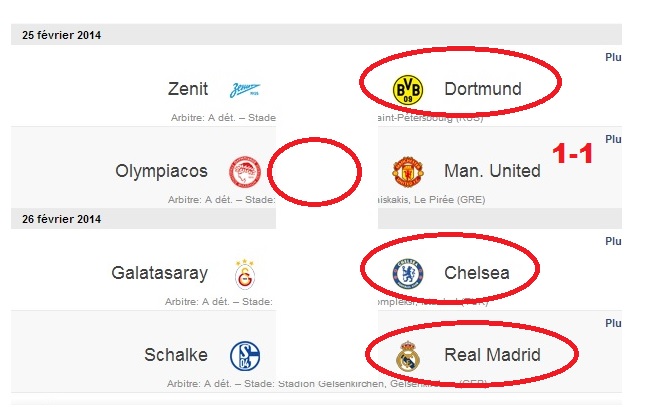The width and height of the screenshot is (666, 415).
Task: Expand Plus link for Galatasaray–Chelsea match
Action: click(613, 241)
